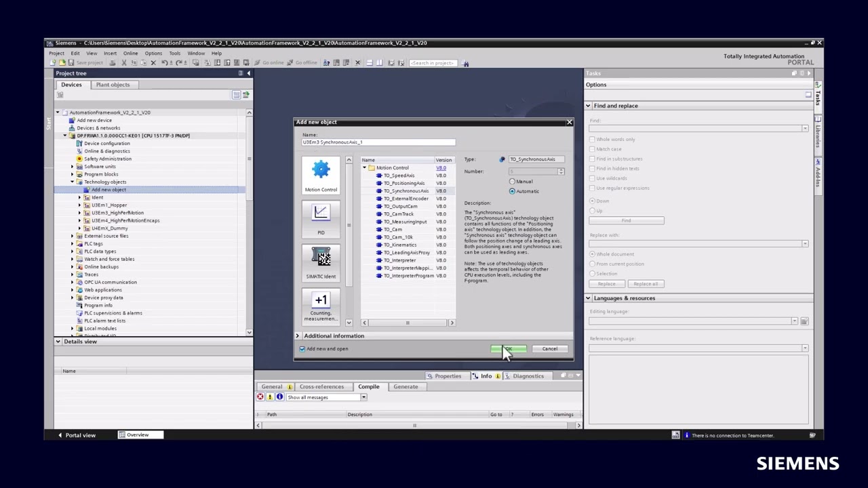868x488 pixels.
Task: Click the Search in project field
Action: click(x=433, y=63)
